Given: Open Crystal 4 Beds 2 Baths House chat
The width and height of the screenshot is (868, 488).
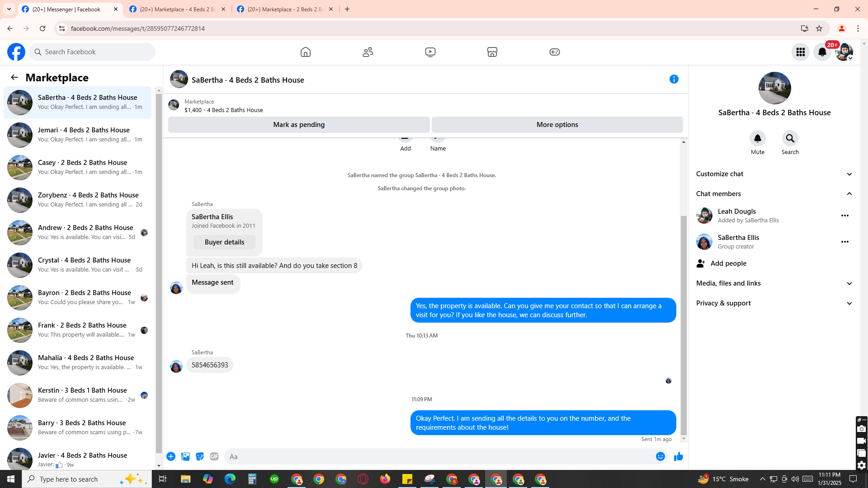Looking at the screenshot, I should [78, 265].
